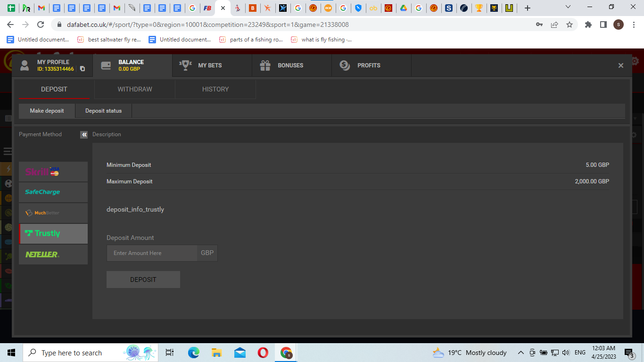Toggle the browser side panel
644x362 pixels.
pyautogui.click(x=603, y=25)
